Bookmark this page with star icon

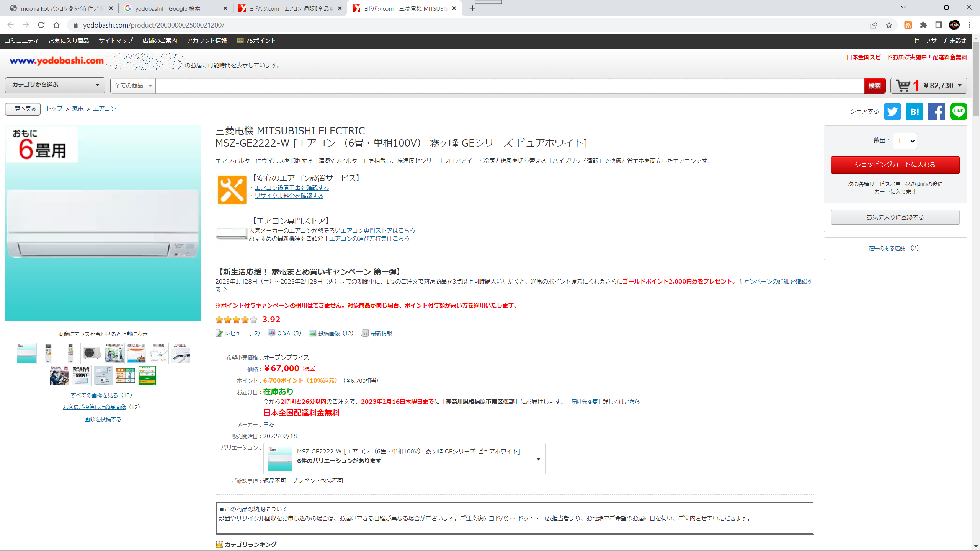point(889,25)
